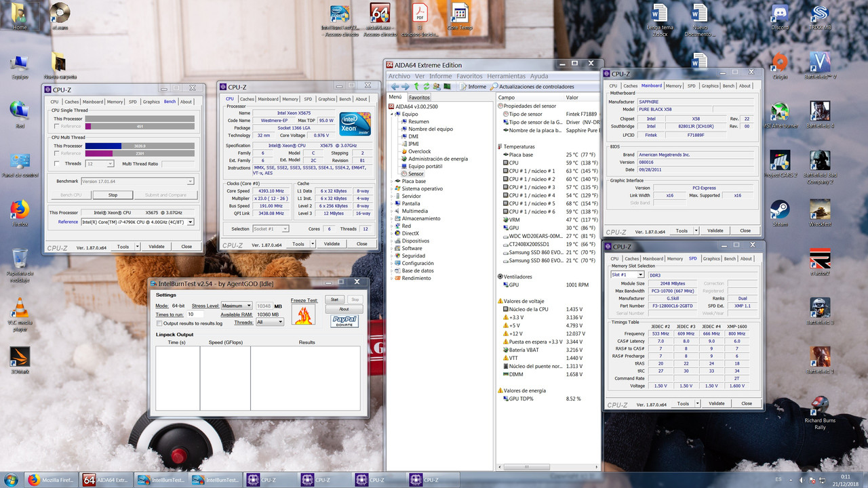868x488 pixels.
Task: Open the 3DMark desktop icon
Action: pyautogui.click(x=20, y=361)
